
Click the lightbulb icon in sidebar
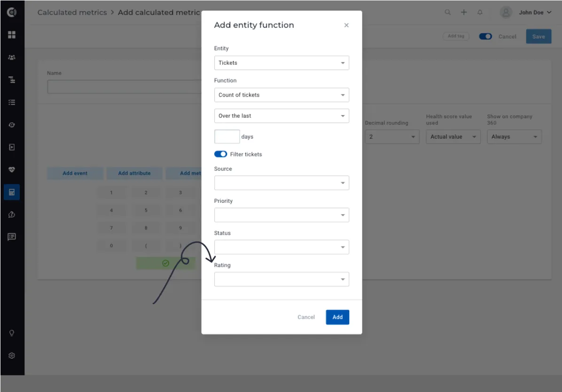(x=12, y=333)
